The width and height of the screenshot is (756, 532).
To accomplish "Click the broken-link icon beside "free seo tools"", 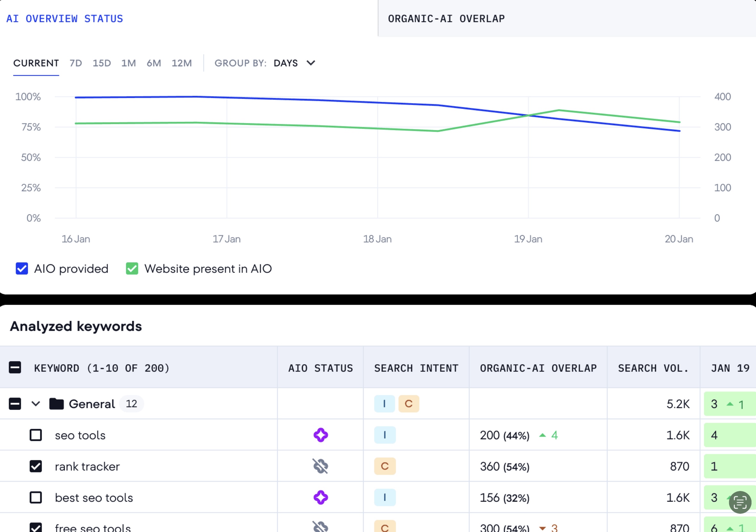I will (x=320, y=527).
